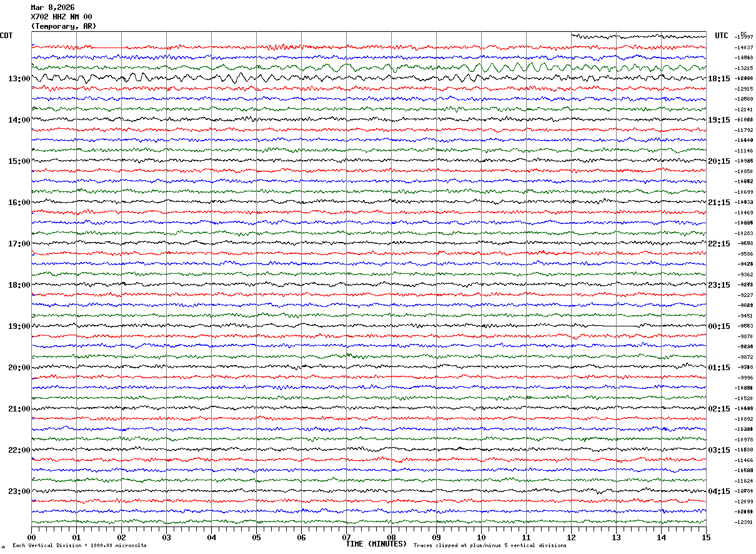Click the "-14037" DC offset value

[x=744, y=48]
